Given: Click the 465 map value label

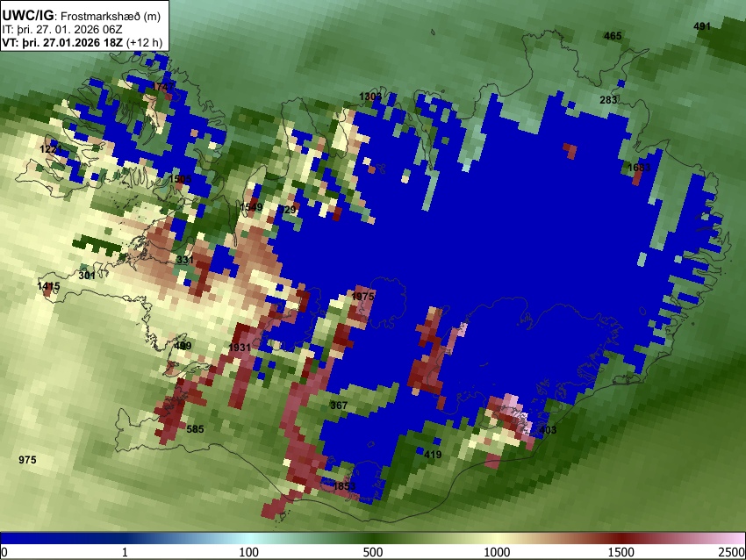Looking at the screenshot, I should point(613,36).
